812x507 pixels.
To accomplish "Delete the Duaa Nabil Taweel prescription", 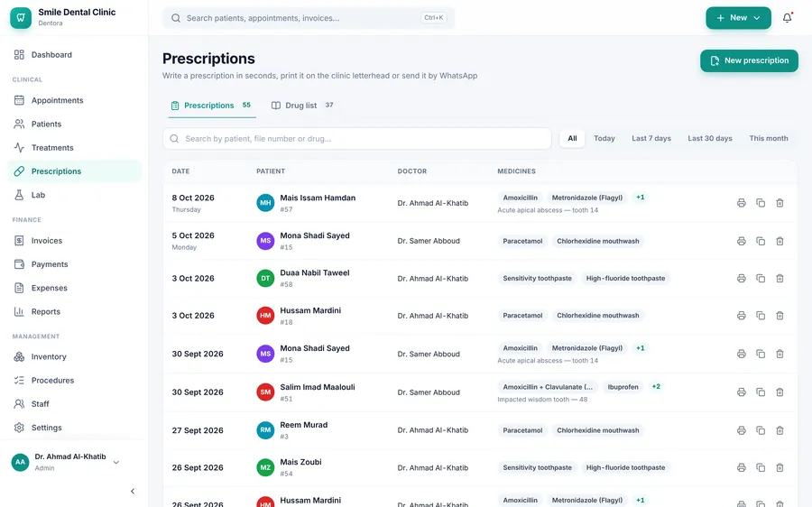I will [780, 278].
